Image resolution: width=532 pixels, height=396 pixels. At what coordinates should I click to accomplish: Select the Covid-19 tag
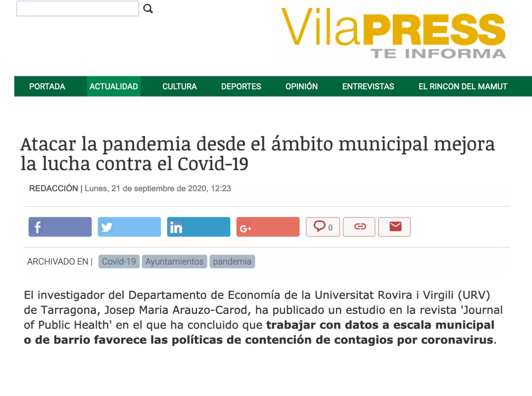(119, 261)
